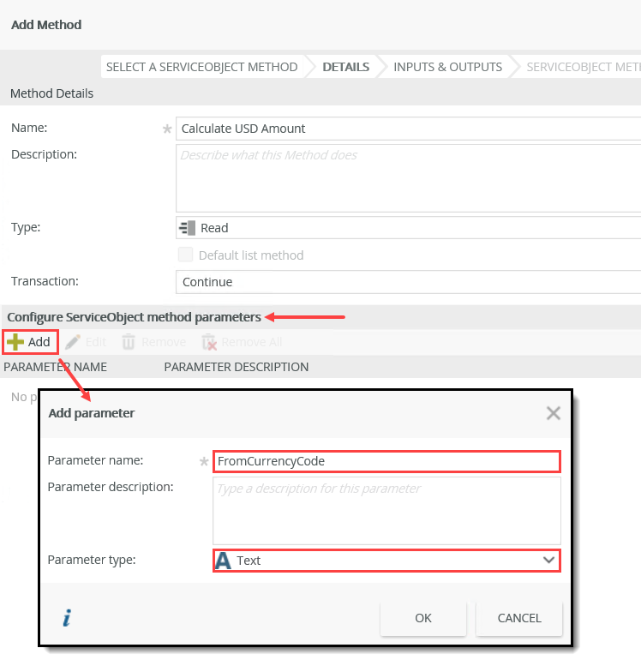
Task: Click the Edit label in toolbar
Action: click(96, 342)
